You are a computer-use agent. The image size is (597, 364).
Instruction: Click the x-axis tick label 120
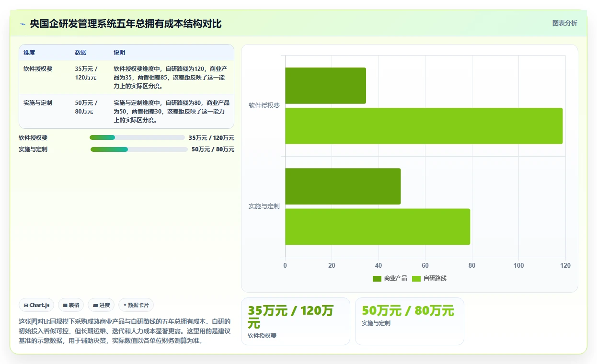pos(565,266)
